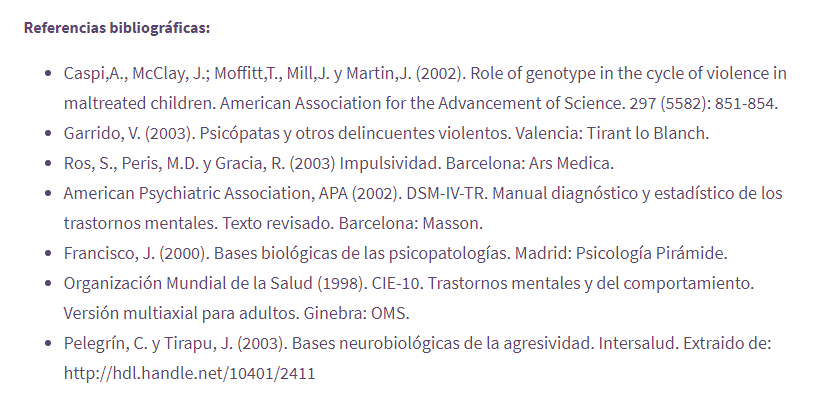Select 'Psicópatas y otros delincuentes violentos' title
The image size is (835, 411).
(x=355, y=133)
